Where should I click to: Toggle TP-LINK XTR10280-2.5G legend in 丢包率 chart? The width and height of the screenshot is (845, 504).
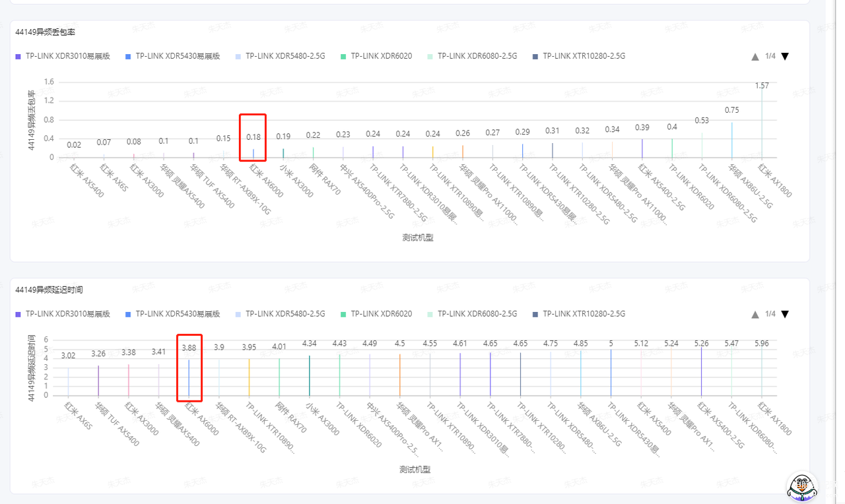[578, 56]
